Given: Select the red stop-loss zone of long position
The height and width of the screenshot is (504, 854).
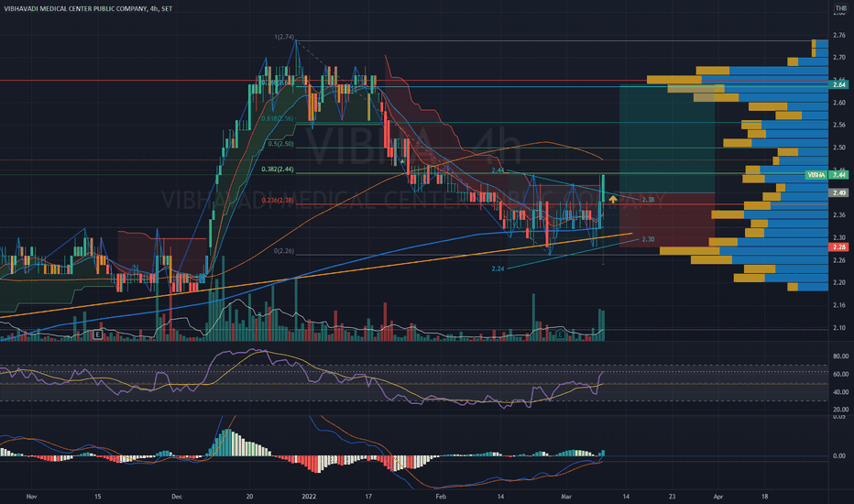Looking at the screenshot, I should (667, 220).
